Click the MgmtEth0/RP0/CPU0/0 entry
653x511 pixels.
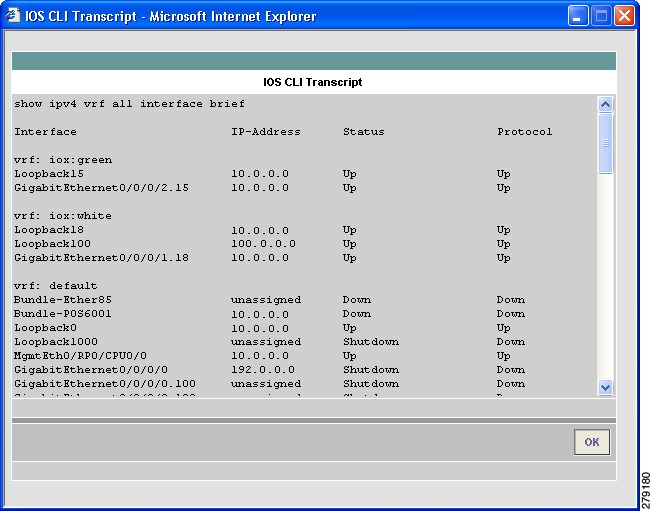tap(80, 356)
